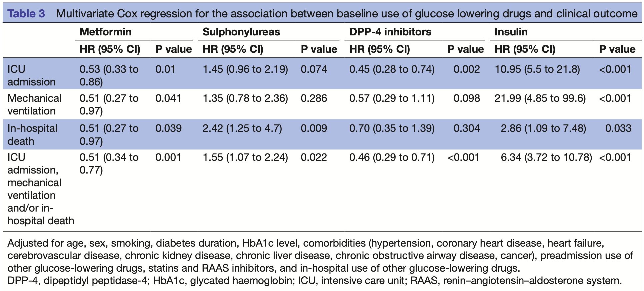This screenshot has height=291, width=644.
Task: Click the "In-hospital death" row label
Action: point(32,134)
